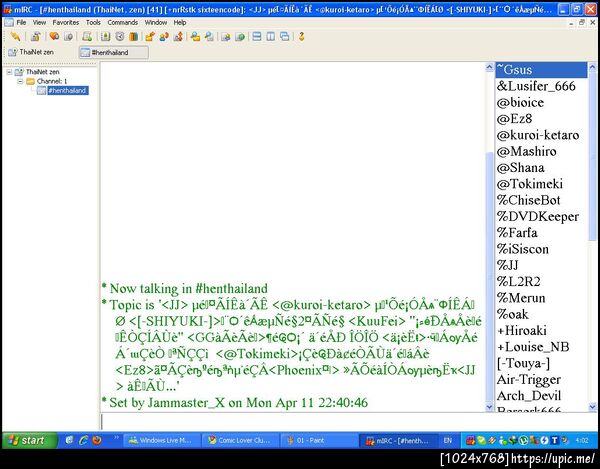Select Channel: 1 folder in treebar
Screen dimensions: 600x469
coord(52,81)
